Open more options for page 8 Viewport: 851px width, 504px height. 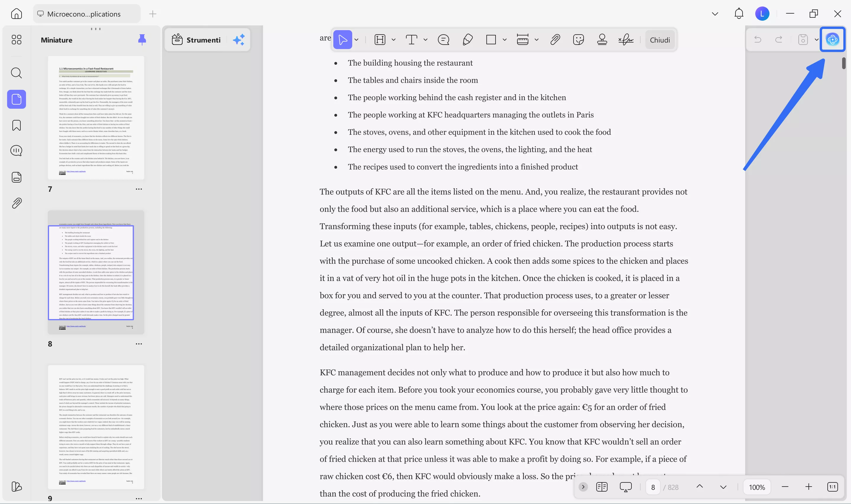coord(139,344)
